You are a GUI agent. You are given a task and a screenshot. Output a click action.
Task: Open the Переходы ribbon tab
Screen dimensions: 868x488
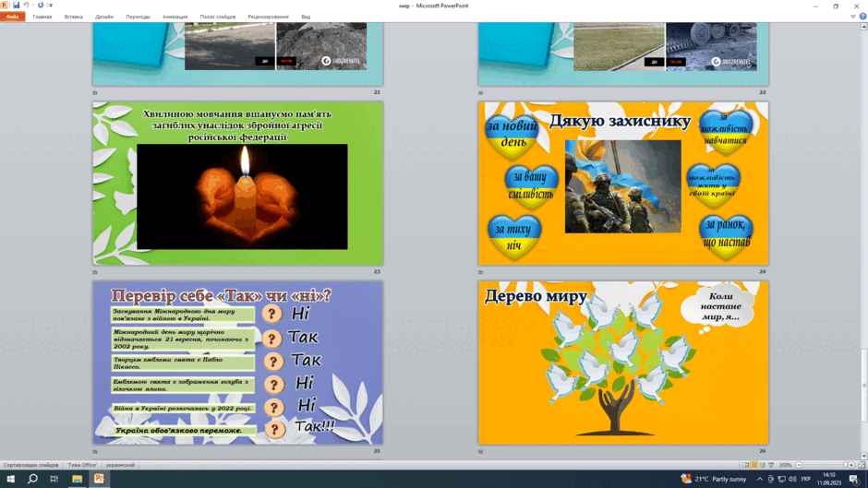coord(138,17)
